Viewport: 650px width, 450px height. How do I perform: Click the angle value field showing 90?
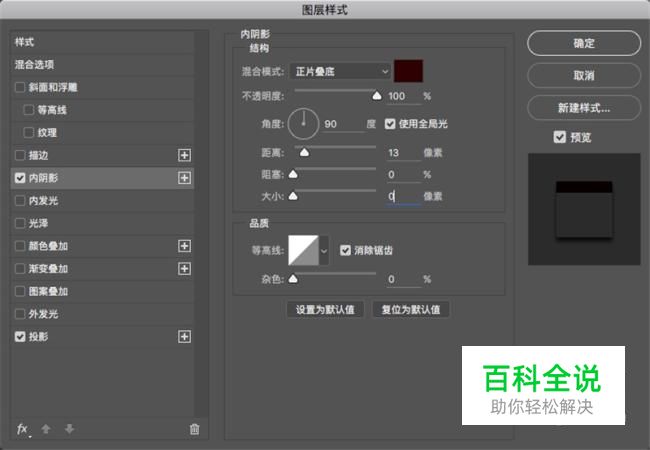343,124
